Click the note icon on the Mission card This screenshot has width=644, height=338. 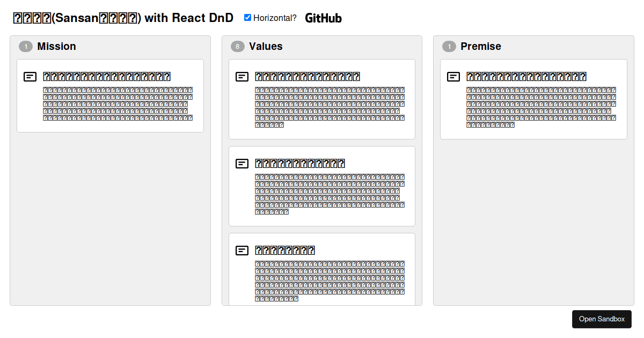point(30,76)
